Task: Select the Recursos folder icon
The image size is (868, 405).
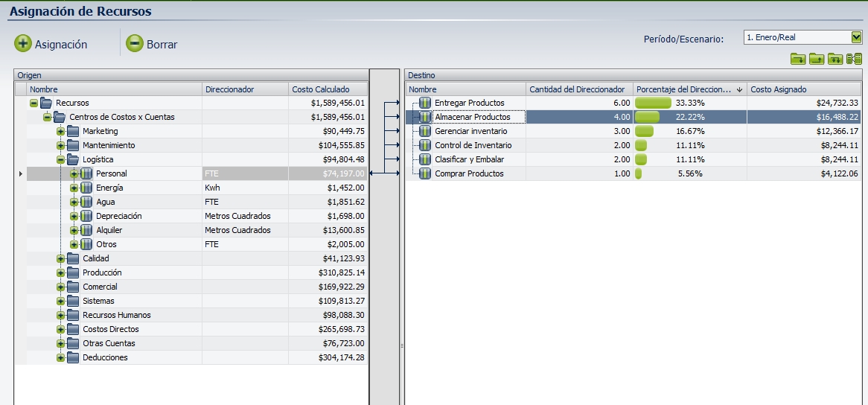Action: click(x=46, y=103)
